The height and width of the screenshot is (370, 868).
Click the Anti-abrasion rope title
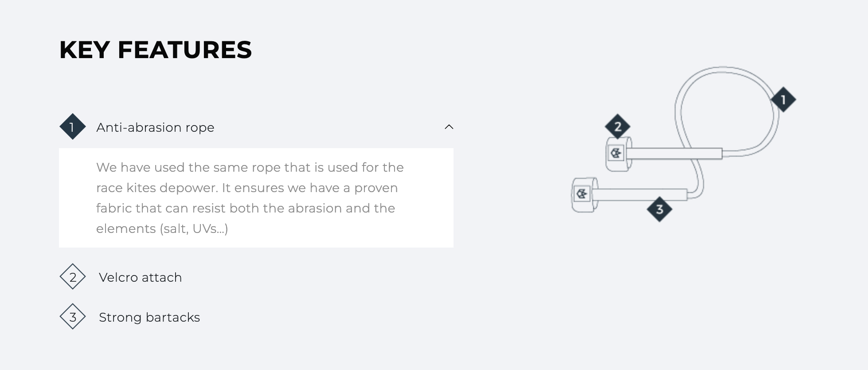click(155, 127)
